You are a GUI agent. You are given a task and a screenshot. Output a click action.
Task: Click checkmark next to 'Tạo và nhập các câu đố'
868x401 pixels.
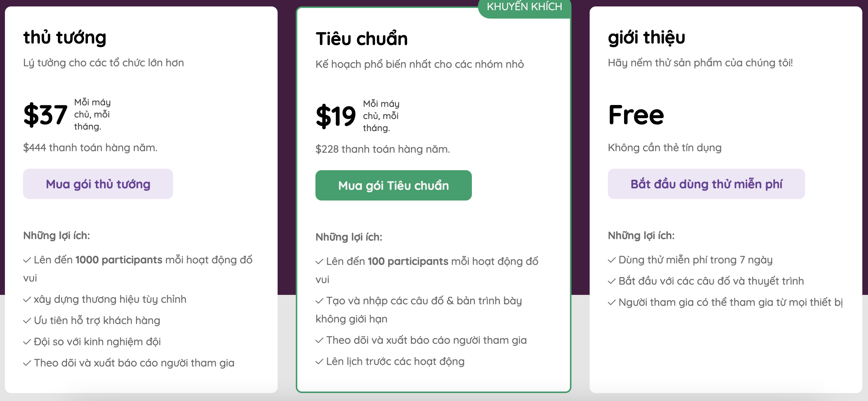tap(319, 301)
